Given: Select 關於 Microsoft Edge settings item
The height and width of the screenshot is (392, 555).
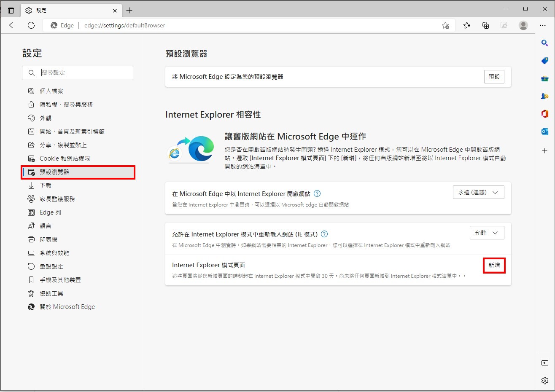Looking at the screenshot, I should [x=78, y=307].
